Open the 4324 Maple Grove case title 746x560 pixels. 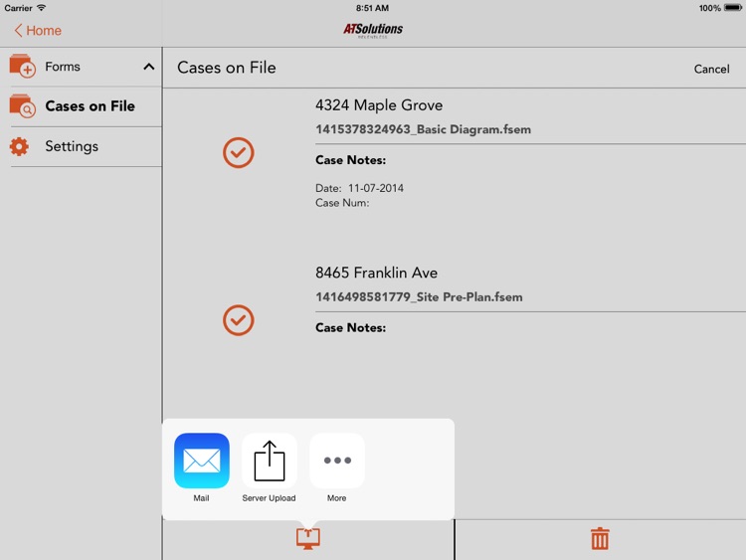(379, 105)
